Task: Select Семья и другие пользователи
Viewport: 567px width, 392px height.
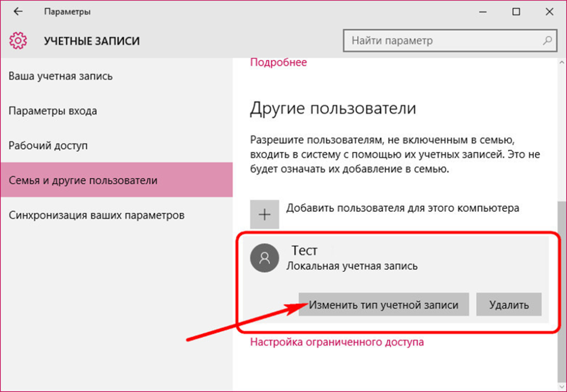Action: (83, 180)
